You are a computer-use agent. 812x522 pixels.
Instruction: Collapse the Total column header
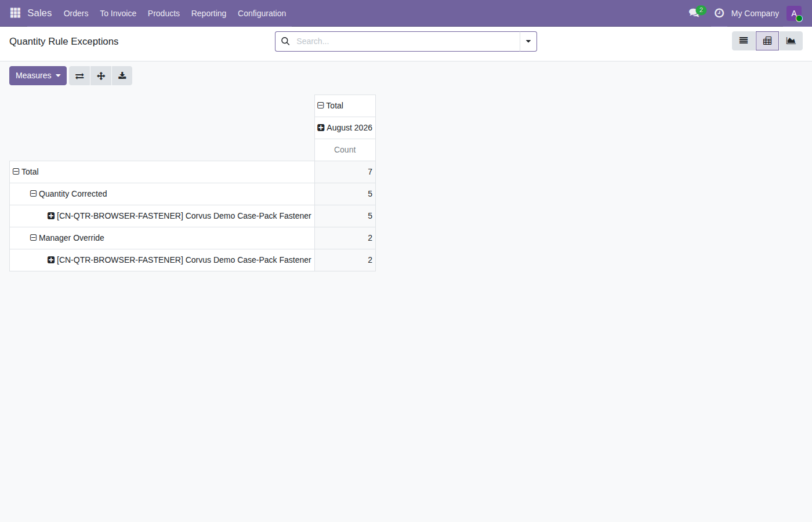[x=345, y=106]
